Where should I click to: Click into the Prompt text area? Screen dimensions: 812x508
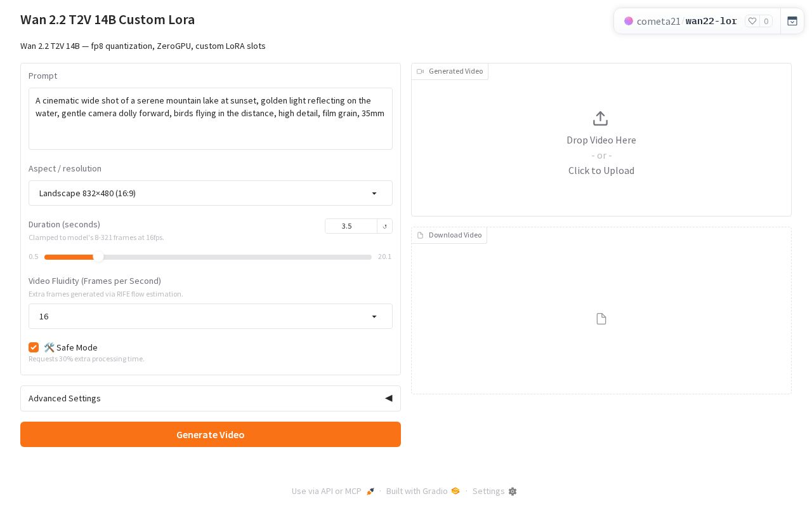[211, 119]
